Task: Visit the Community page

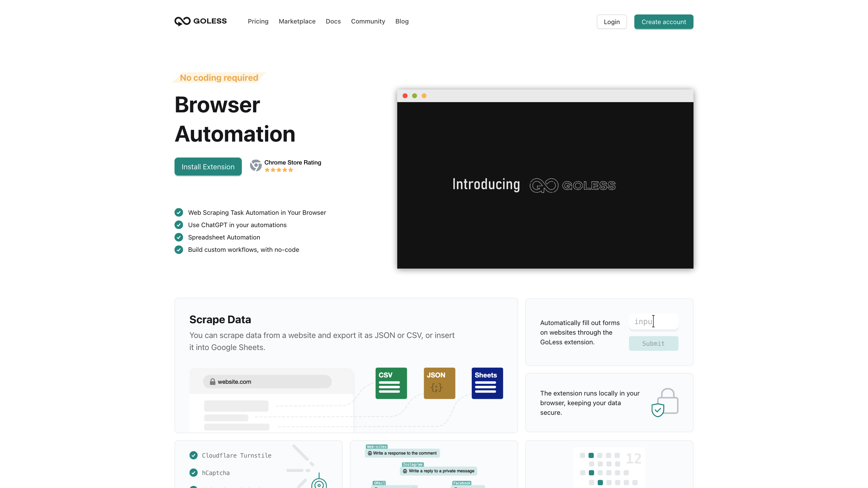Action: [x=368, y=21]
